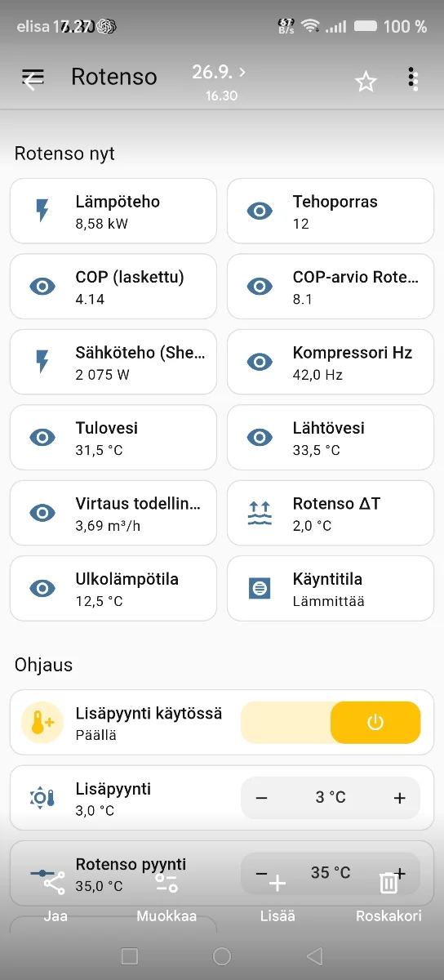Select the COP (laskettu) card
The image size is (444, 980).
(113, 287)
